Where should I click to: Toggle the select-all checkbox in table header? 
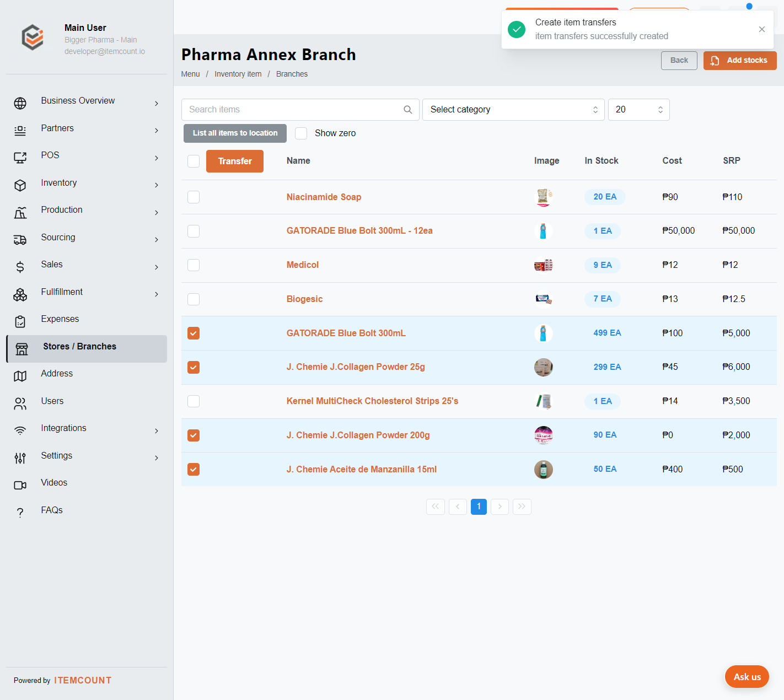194,161
